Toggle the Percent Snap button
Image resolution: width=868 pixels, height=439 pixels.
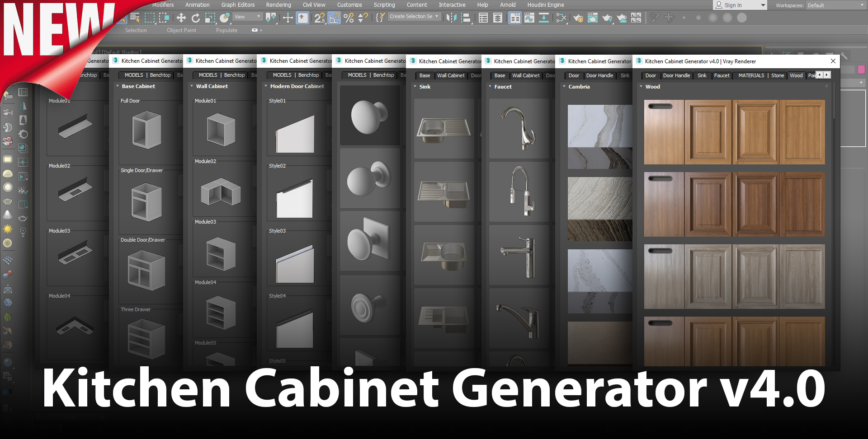(x=349, y=18)
